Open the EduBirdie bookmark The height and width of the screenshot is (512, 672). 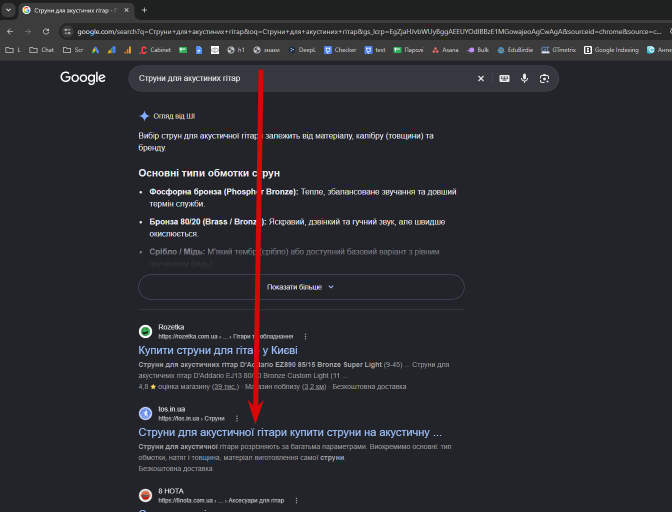[x=515, y=50]
